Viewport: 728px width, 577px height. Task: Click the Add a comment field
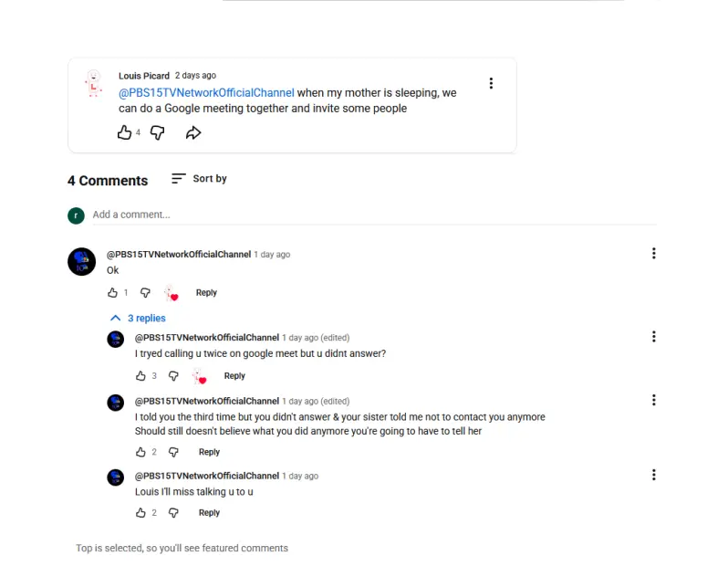pyautogui.click(x=374, y=215)
